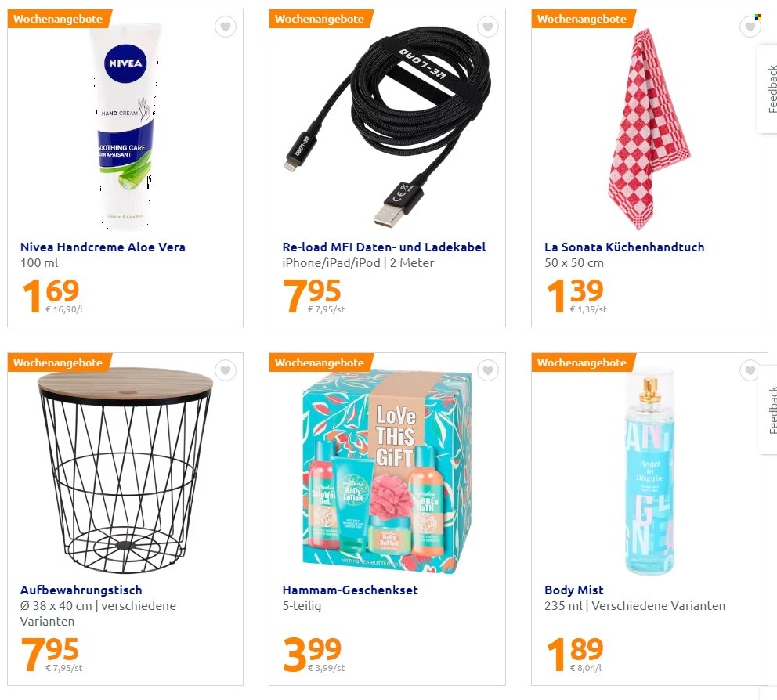
Task: Click the Body Mist product title
Action: [574, 590]
